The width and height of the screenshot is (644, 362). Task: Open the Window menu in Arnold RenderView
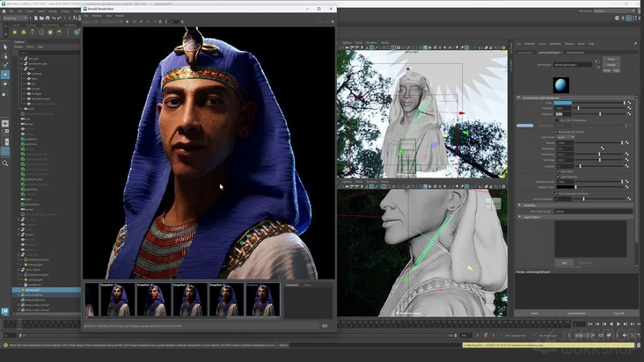tap(97, 16)
